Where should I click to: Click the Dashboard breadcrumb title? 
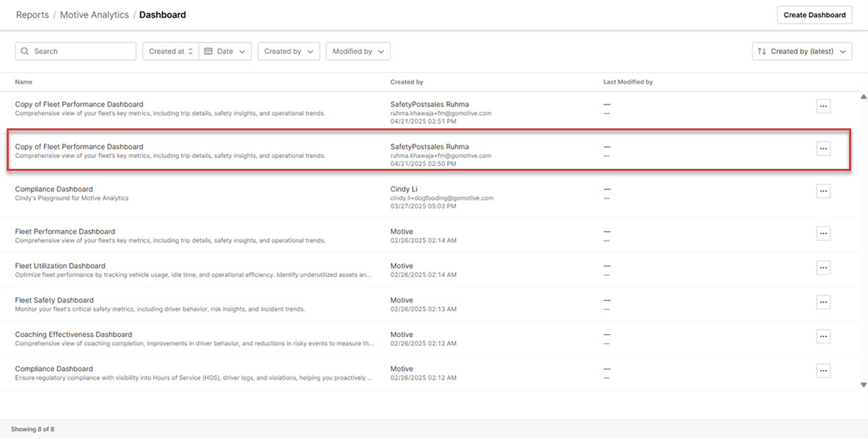tap(163, 15)
